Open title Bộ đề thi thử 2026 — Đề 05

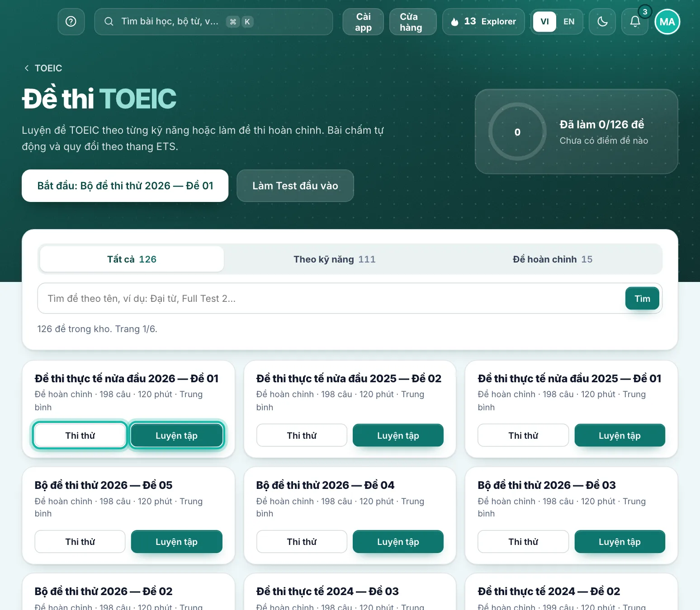[104, 485]
